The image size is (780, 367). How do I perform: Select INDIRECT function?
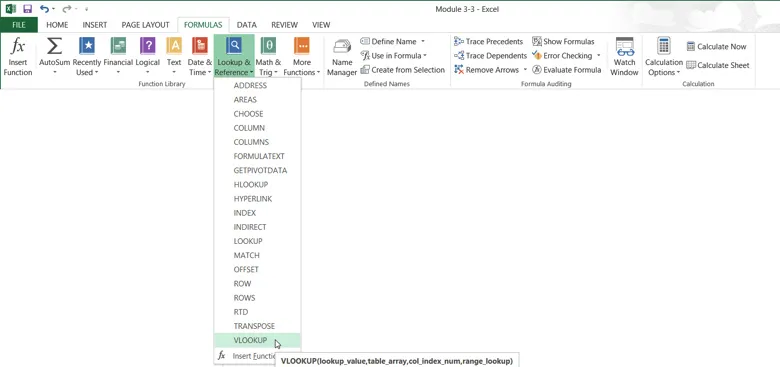point(257,227)
